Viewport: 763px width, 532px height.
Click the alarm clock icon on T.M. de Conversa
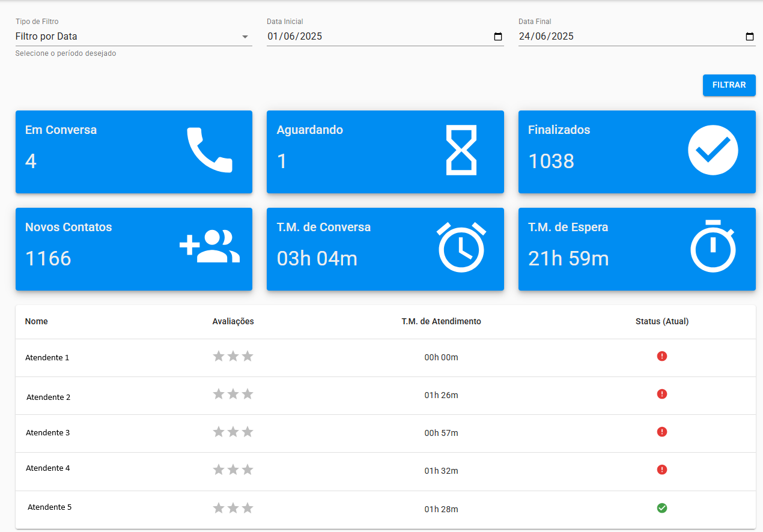pos(461,247)
